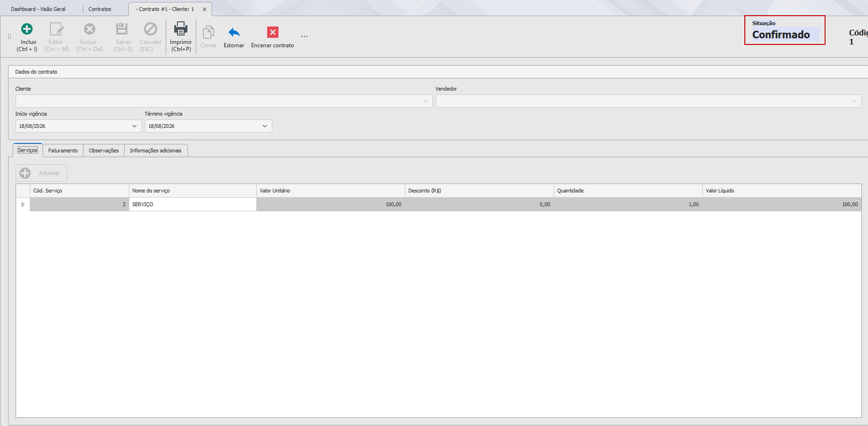Click the Cód. Serviço cell showing 2
The width and height of the screenshot is (868, 426).
(x=79, y=204)
